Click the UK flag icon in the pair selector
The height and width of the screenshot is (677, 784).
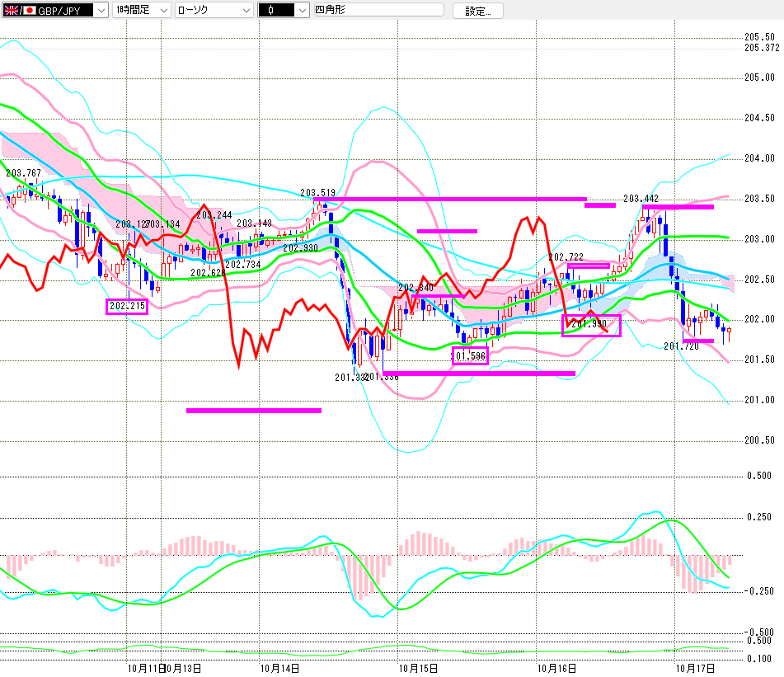pyautogui.click(x=10, y=11)
